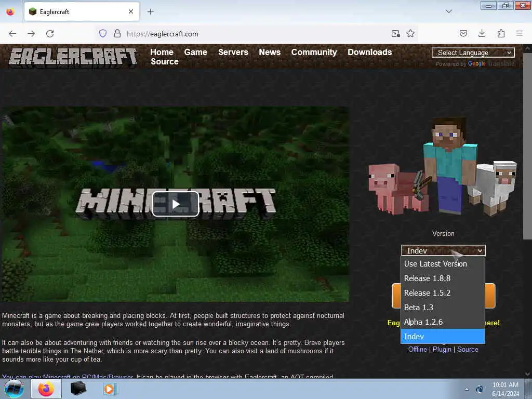Open the list all tabs chevron
The height and width of the screenshot is (399, 532).
click(x=449, y=11)
